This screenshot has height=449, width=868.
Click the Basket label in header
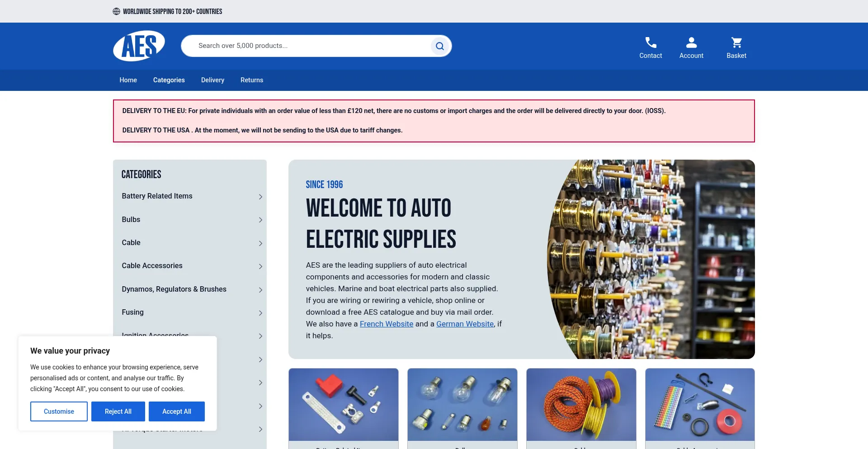tap(736, 56)
